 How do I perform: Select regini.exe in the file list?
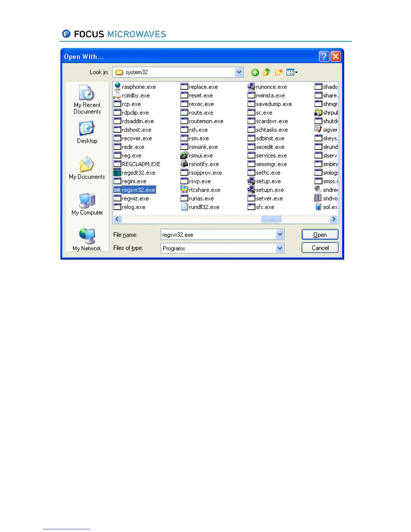tap(130, 181)
